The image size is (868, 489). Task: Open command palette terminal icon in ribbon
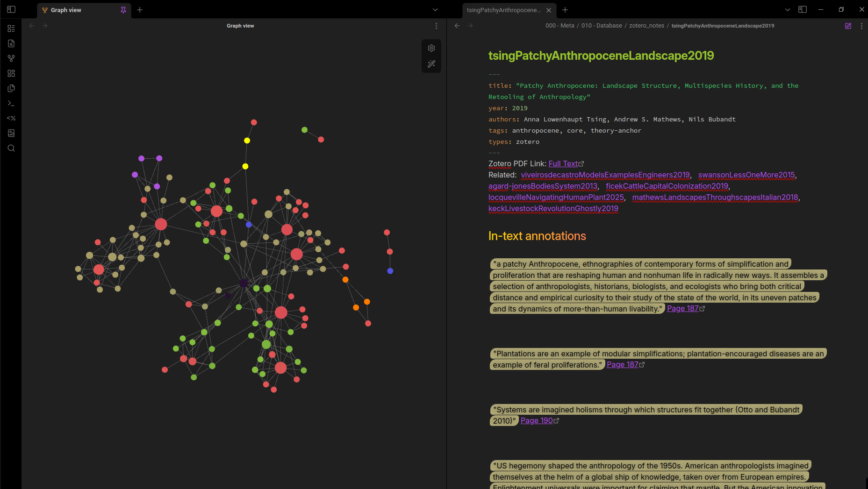[x=11, y=103]
